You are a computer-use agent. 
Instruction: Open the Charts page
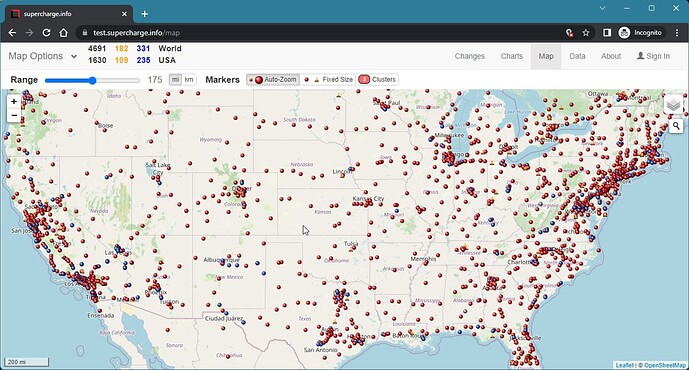511,56
